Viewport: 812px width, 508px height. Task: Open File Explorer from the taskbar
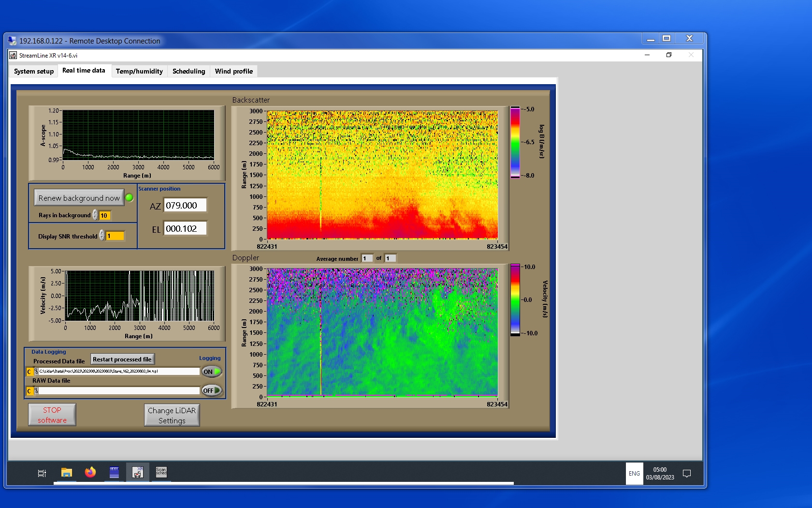click(67, 473)
